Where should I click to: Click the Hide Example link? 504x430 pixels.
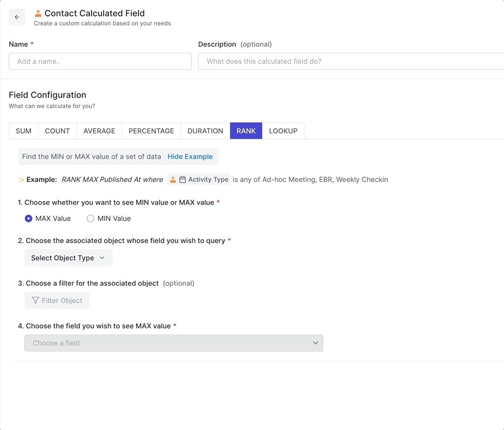[x=190, y=156]
